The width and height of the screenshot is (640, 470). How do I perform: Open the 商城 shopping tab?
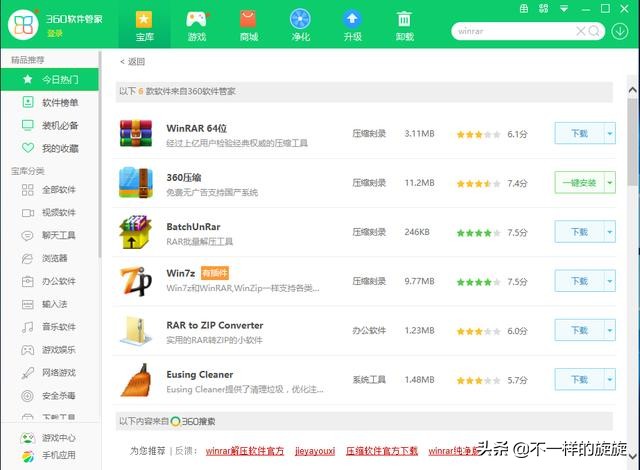[249, 26]
